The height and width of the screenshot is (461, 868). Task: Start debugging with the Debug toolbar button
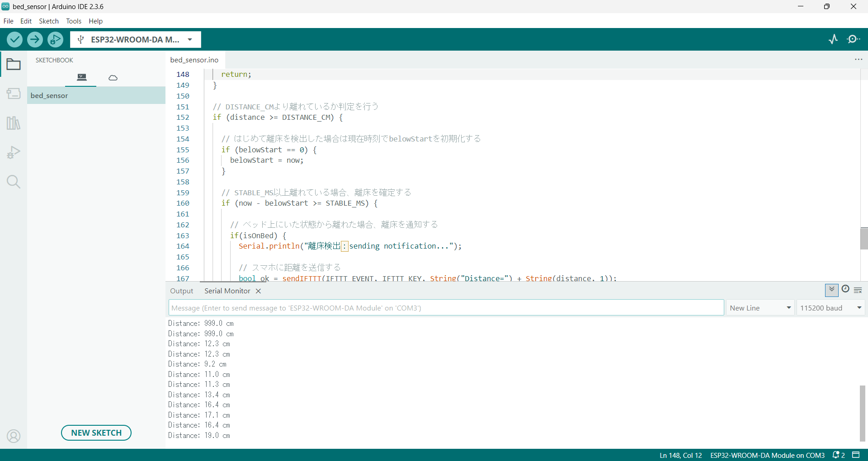(55, 39)
